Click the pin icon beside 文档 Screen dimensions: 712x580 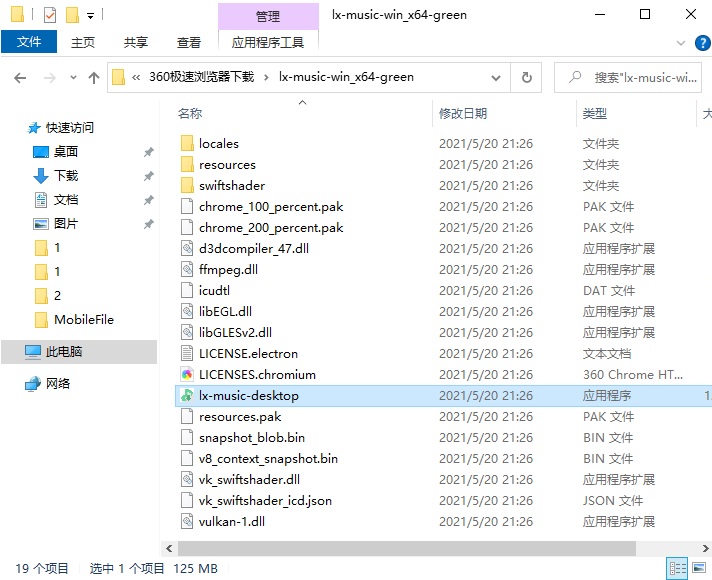(x=148, y=200)
